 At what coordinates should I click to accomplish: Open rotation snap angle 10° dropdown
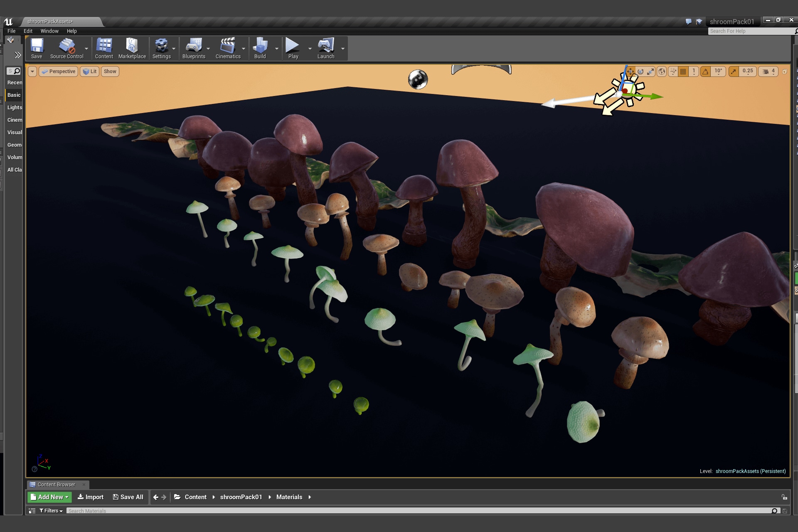718,71
